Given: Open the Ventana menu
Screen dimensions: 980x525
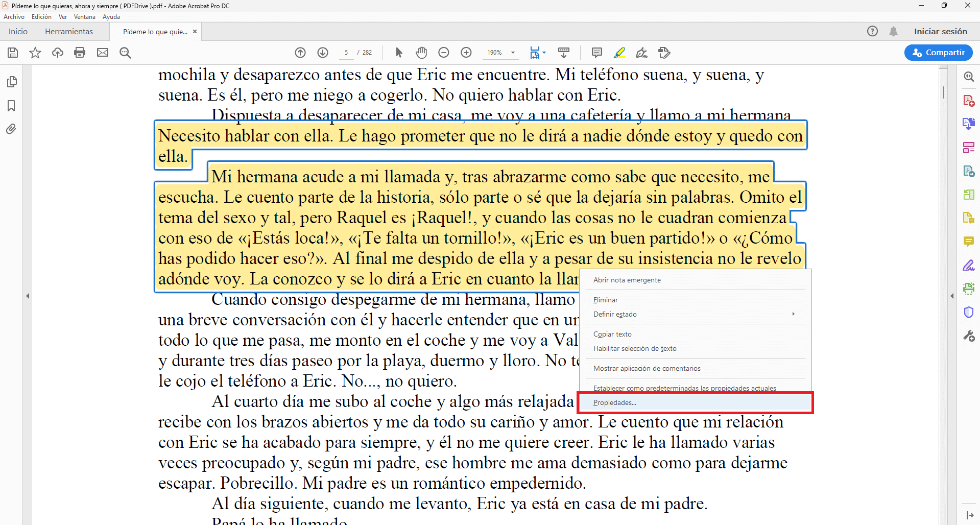Looking at the screenshot, I should pos(85,17).
